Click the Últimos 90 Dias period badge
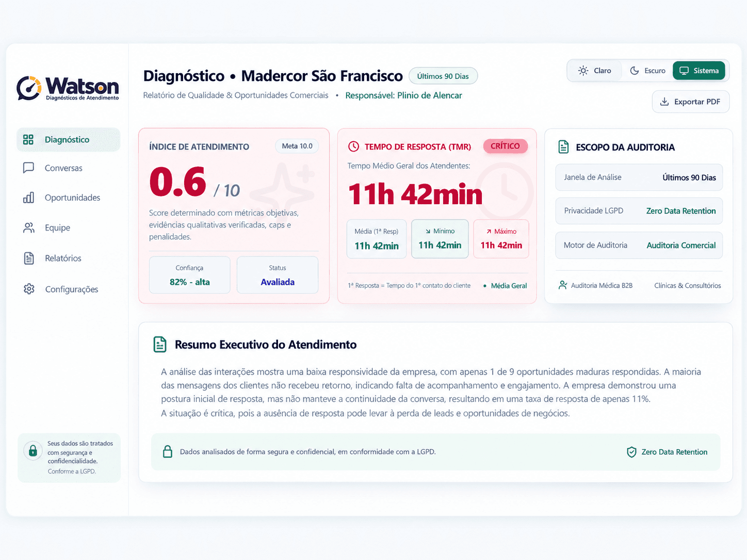Image resolution: width=747 pixels, height=560 pixels. tap(443, 76)
